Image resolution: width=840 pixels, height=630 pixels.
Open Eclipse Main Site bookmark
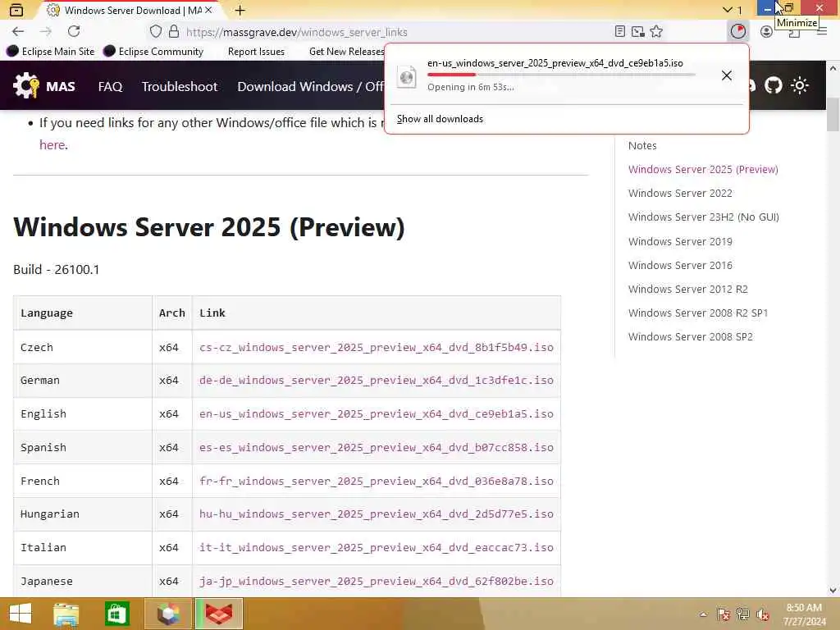pos(50,52)
